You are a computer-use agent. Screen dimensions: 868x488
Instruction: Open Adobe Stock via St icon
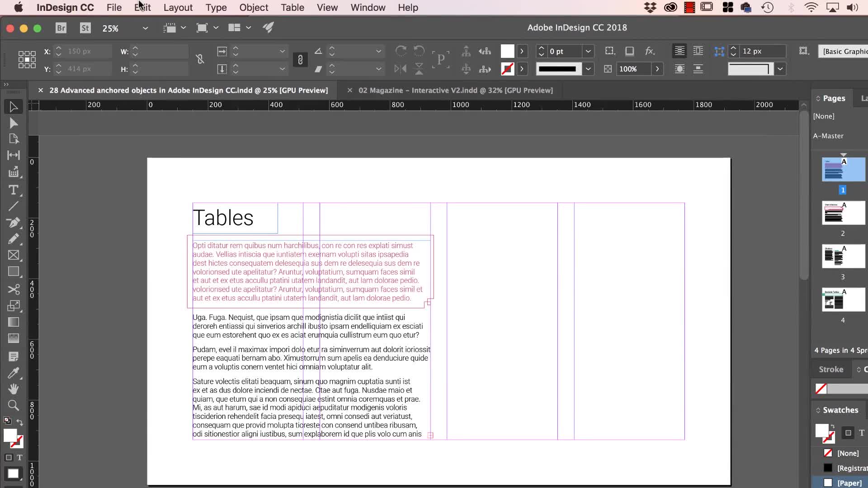point(85,28)
